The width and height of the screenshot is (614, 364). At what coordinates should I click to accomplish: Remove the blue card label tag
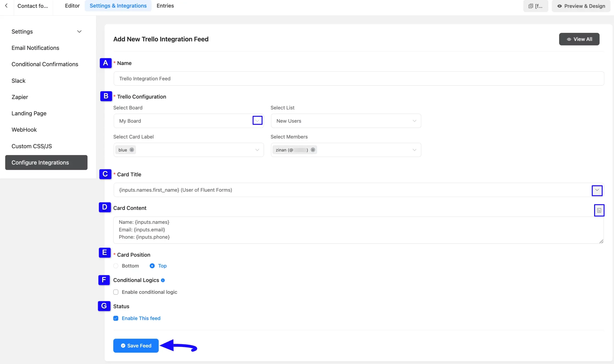coord(132,150)
